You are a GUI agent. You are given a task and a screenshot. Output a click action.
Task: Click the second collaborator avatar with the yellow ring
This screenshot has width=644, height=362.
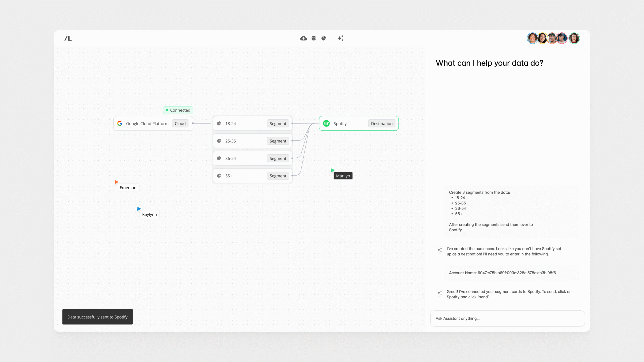click(x=542, y=38)
